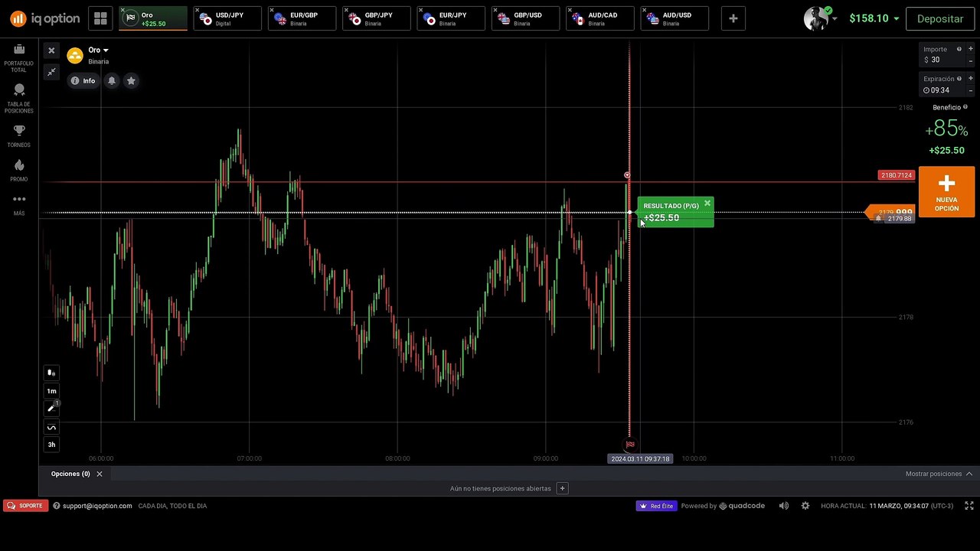Open the Portafolio Total sidebar item
Viewport: 980px width, 551px height.
(19, 58)
